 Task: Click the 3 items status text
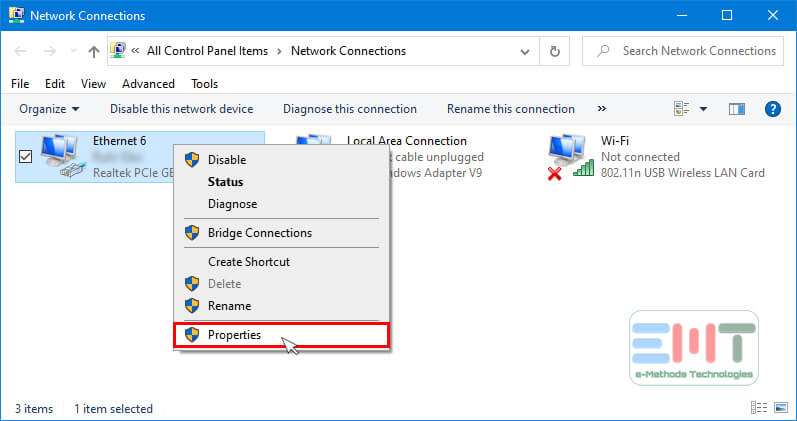(34, 409)
